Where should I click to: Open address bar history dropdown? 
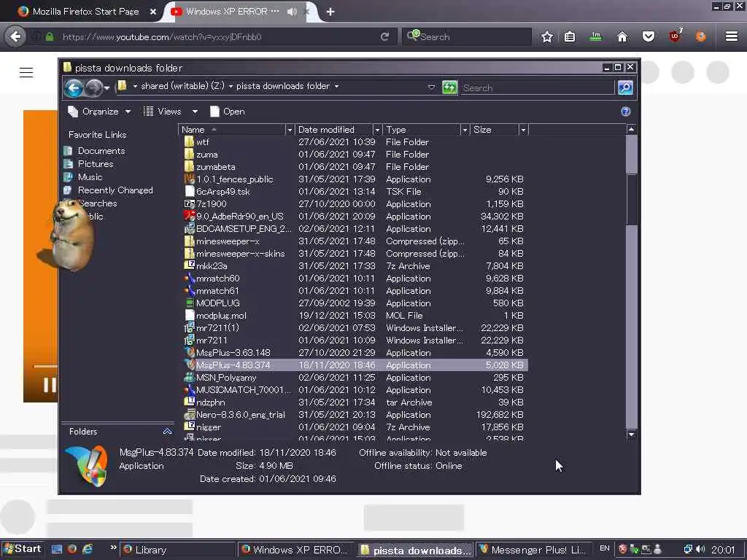(431, 87)
